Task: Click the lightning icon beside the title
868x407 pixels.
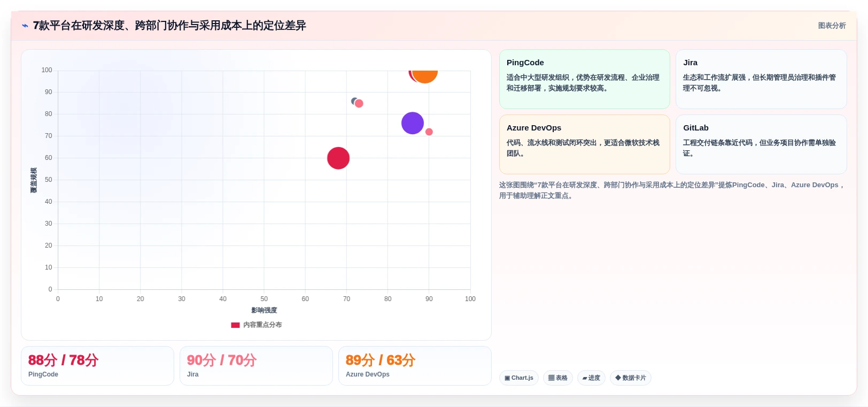Action: pyautogui.click(x=25, y=26)
